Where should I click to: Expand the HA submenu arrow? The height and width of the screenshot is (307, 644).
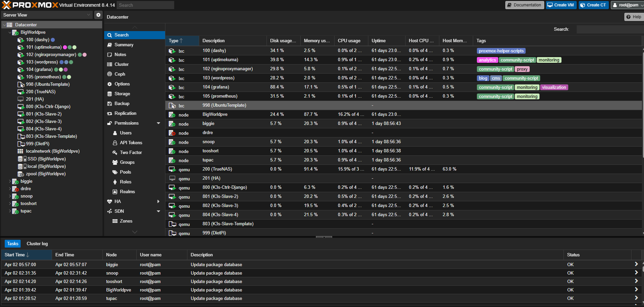158,202
